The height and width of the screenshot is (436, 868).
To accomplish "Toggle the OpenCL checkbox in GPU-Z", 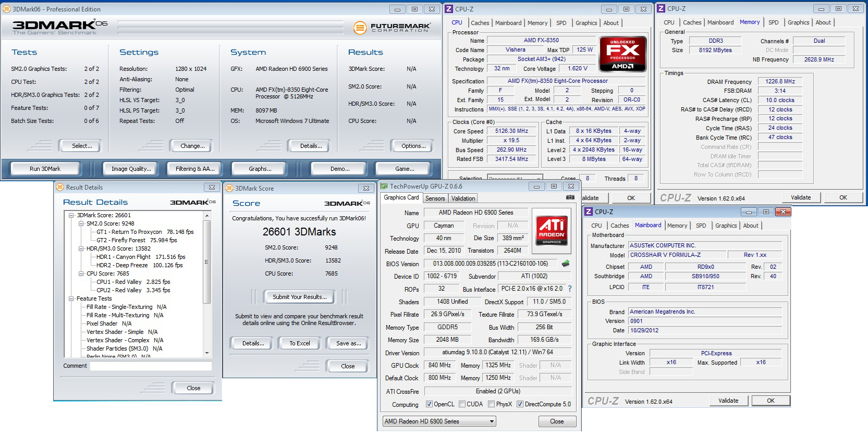I will coord(429,404).
